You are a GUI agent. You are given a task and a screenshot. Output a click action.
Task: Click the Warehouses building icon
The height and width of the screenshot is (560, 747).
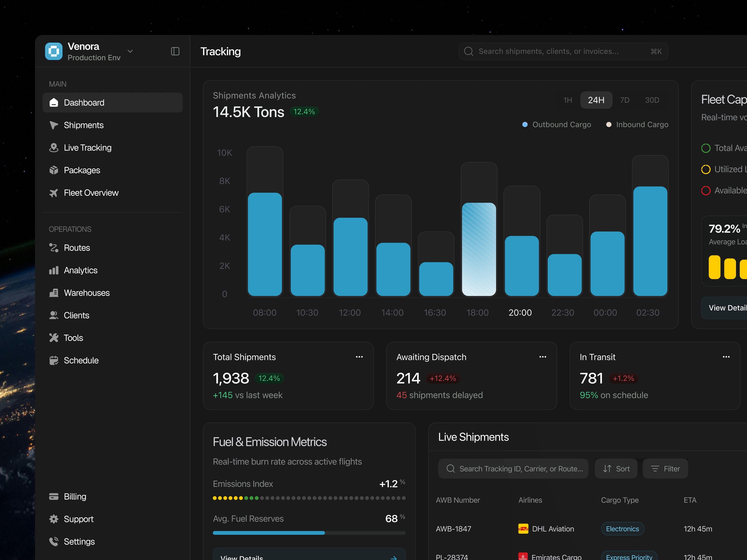coord(54,293)
